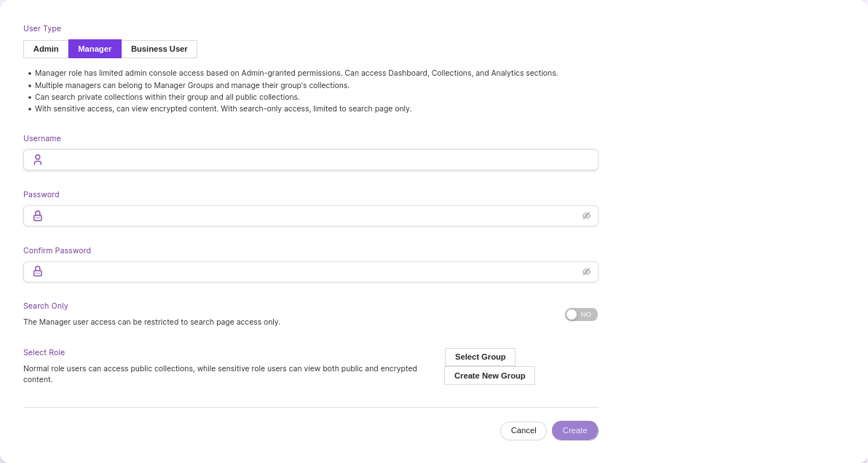Click the Username field label
The height and width of the screenshot is (463, 868).
tap(42, 138)
